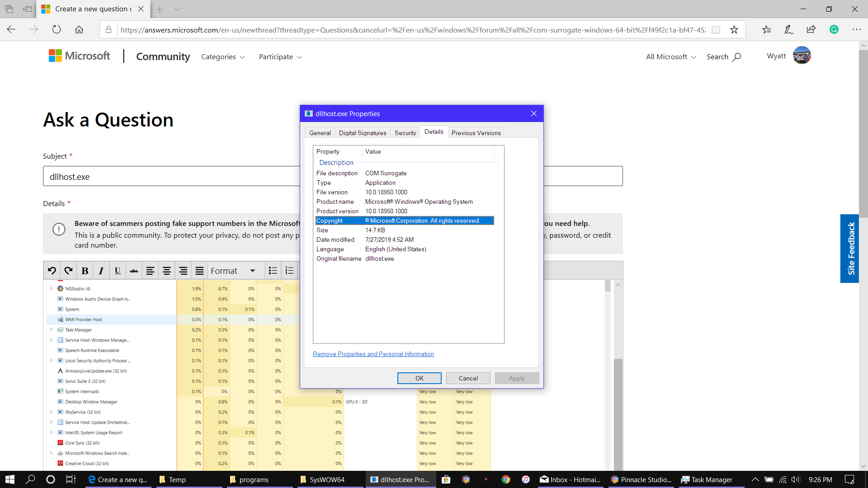868x488 pixels.
Task: Open the Action Center notifications
Action: (x=849, y=479)
